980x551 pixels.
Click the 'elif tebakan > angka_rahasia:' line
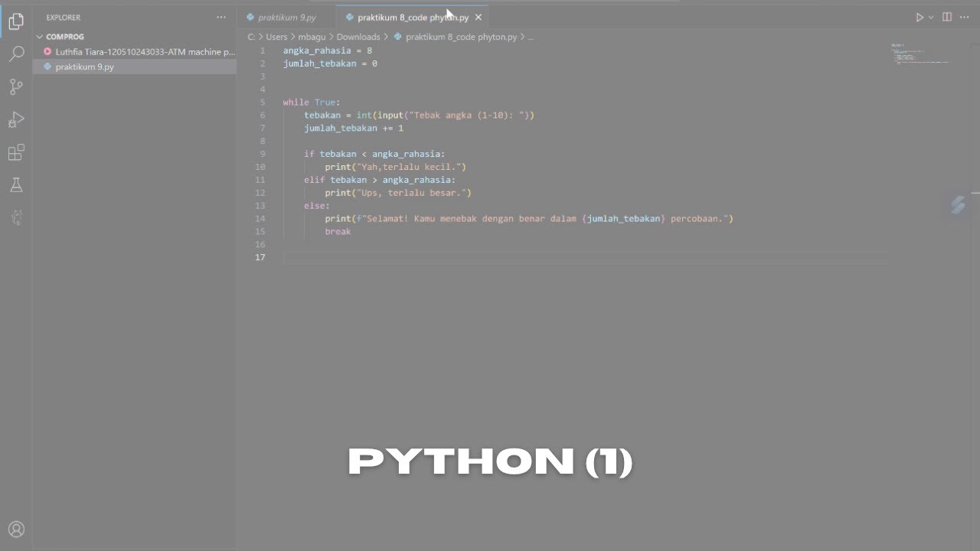tap(380, 180)
